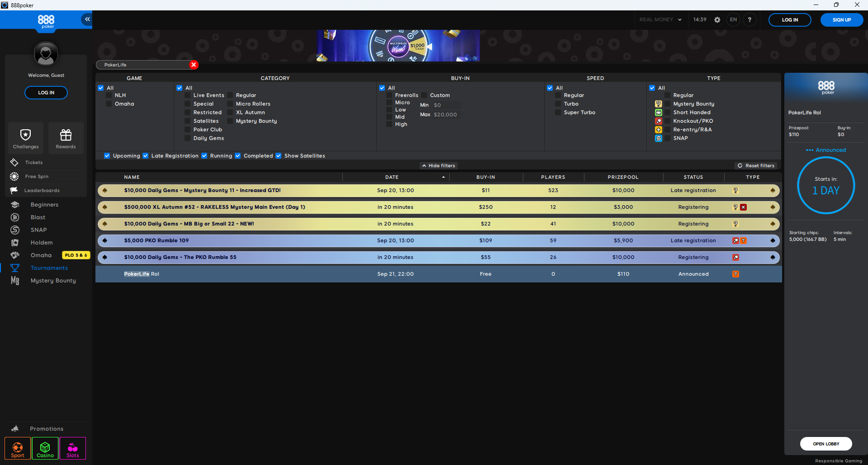Enable the Omaha game checkbox
Screen dimensions: 868x465
point(109,104)
